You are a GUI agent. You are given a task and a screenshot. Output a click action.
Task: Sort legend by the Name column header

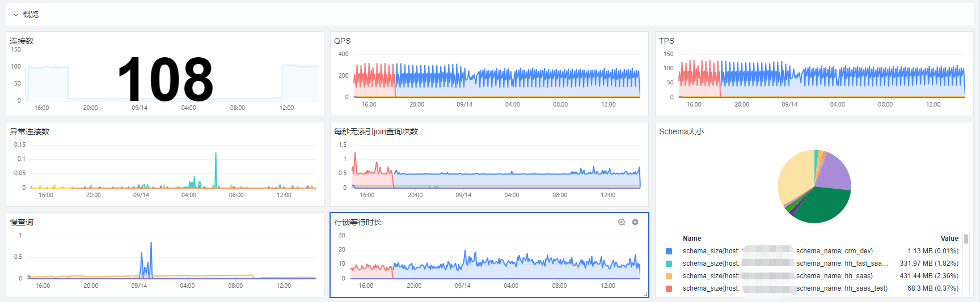point(692,239)
